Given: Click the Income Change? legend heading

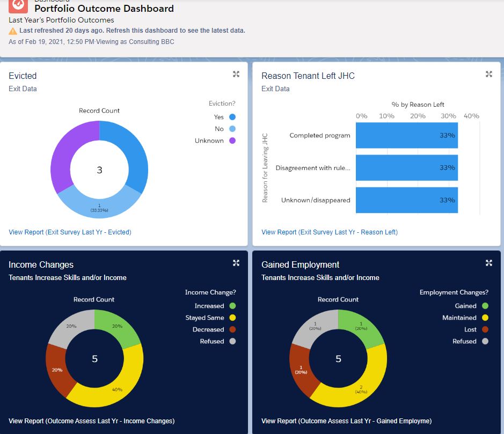Looking at the screenshot, I should pos(210,292).
